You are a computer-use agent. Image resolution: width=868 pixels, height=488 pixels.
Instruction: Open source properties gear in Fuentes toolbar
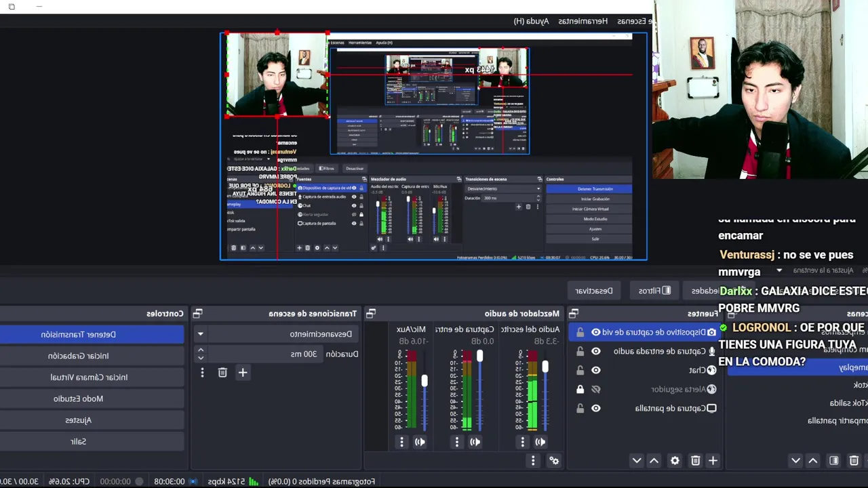[675, 461]
